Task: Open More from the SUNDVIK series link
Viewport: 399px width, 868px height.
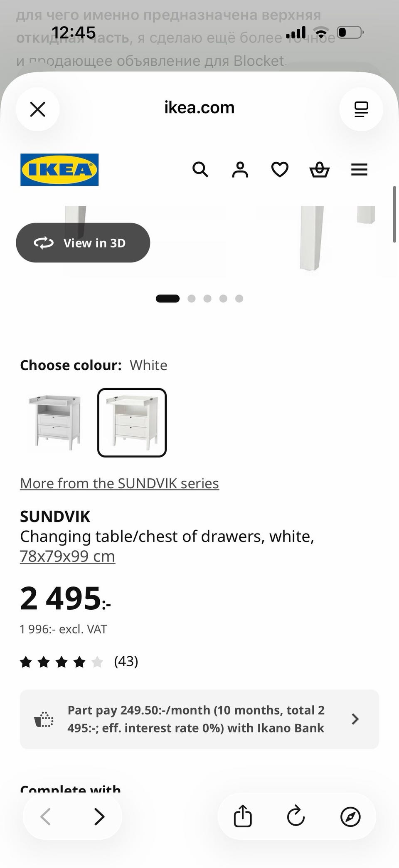Action: click(x=120, y=483)
